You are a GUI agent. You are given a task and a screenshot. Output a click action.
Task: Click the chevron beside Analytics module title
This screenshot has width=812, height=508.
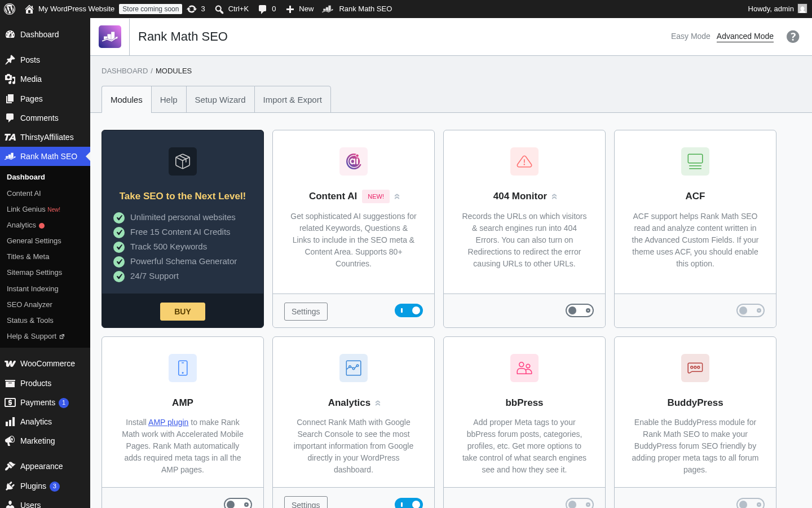point(378,403)
